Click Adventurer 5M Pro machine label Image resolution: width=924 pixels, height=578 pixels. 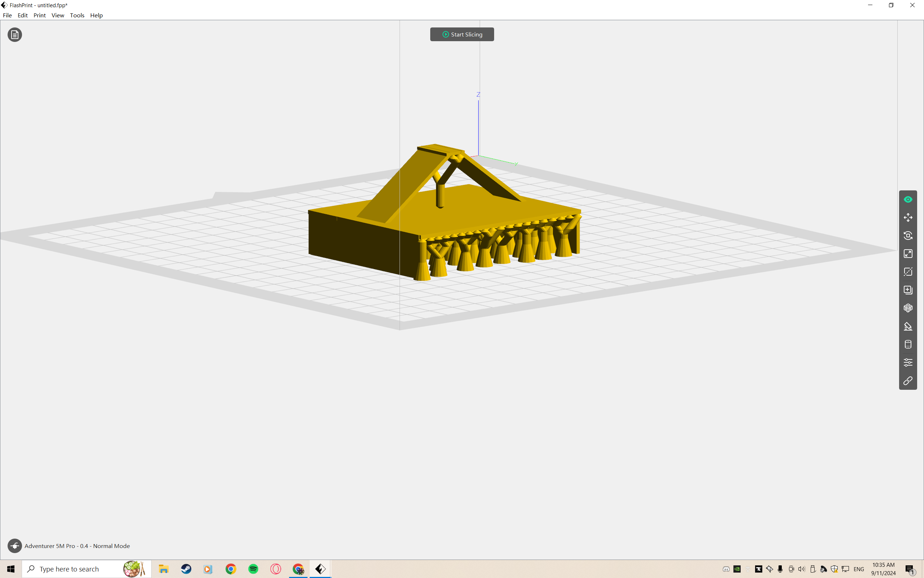click(x=77, y=546)
